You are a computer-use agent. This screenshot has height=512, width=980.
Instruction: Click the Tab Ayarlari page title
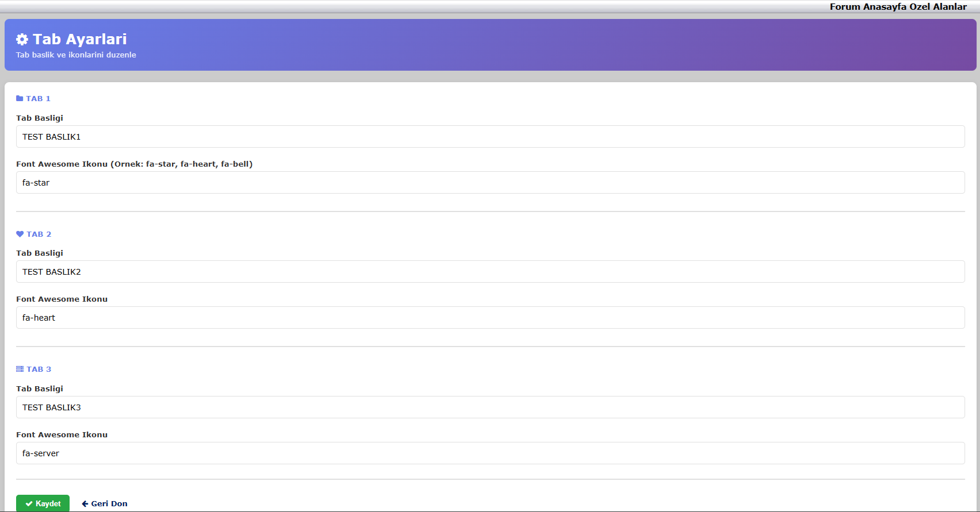[x=79, y=39]
